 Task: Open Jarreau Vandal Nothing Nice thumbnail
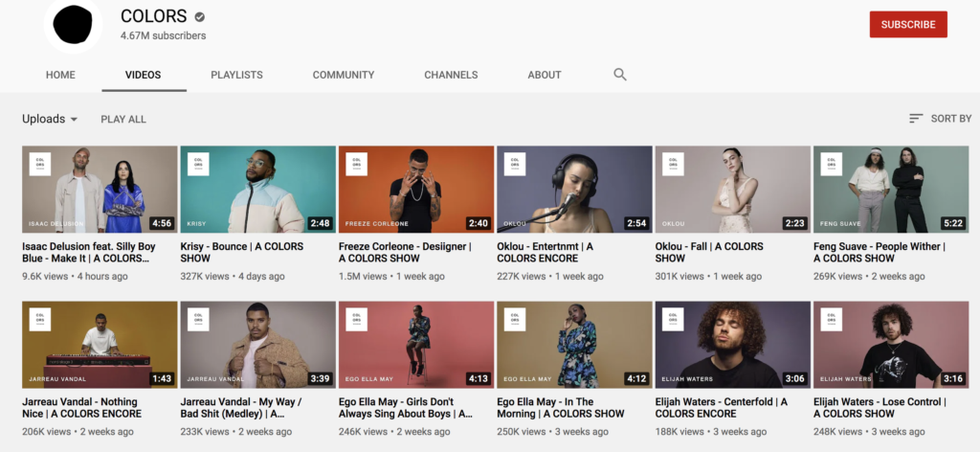pyautogui.click(x=100, y=345)
